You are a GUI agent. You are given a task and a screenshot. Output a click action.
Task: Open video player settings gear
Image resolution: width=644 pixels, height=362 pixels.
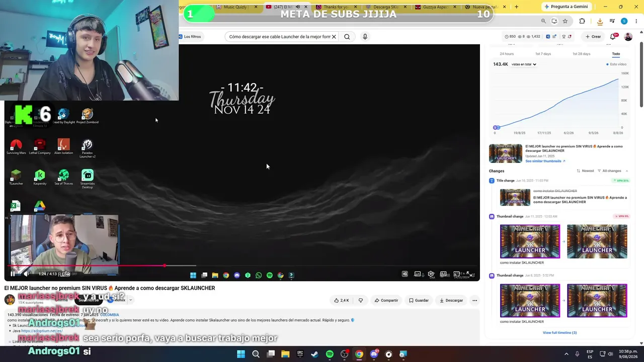[431, 274]
